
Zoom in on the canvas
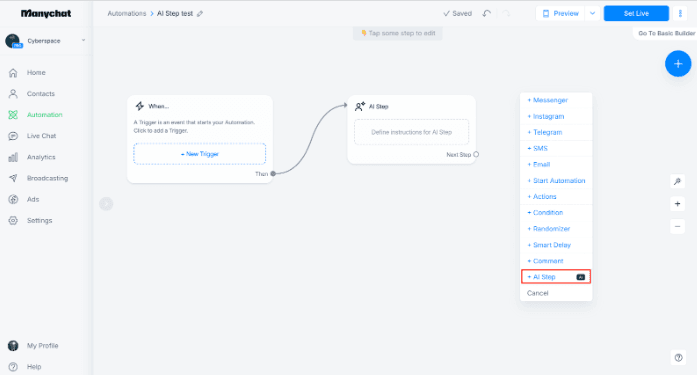[x=677, y=203]
